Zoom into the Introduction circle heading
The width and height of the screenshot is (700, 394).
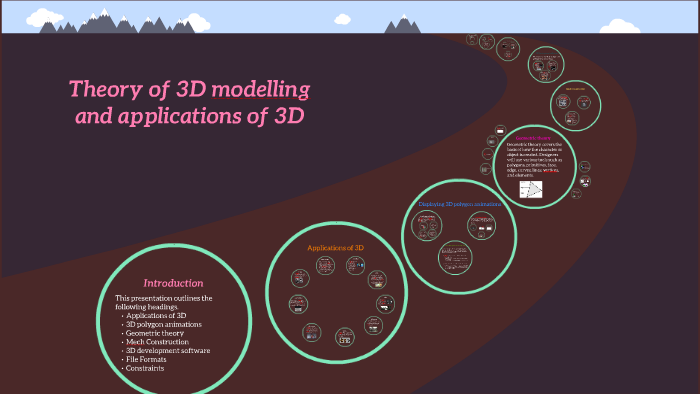click(x=173, y=283)
